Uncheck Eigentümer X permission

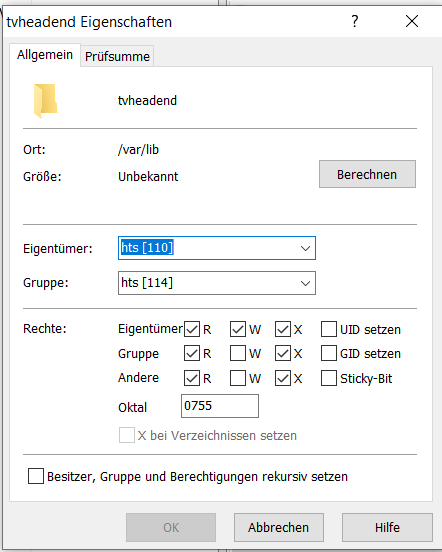coord(283,329)
